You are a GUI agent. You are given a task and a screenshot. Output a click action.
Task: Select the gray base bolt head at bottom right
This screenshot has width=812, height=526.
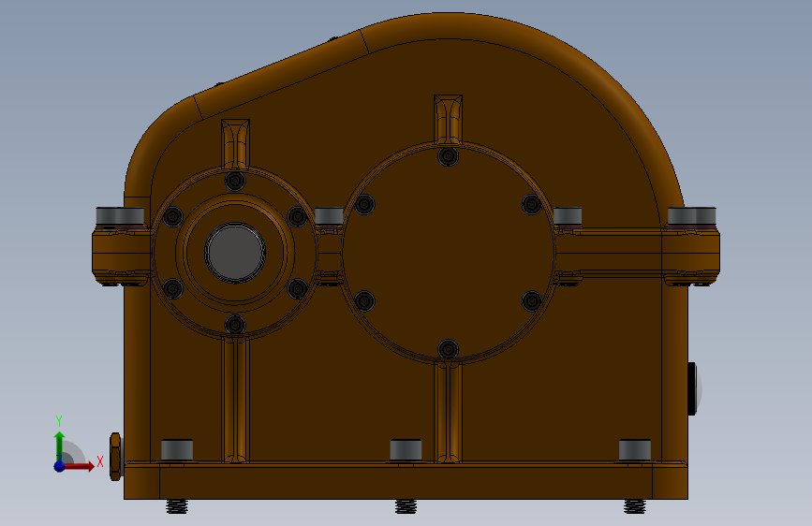(x=635, y=450)
